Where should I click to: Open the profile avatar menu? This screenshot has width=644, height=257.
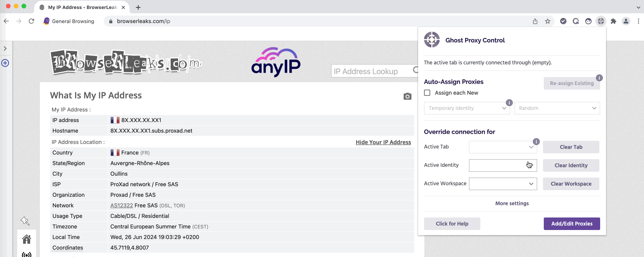pos(626,21)
